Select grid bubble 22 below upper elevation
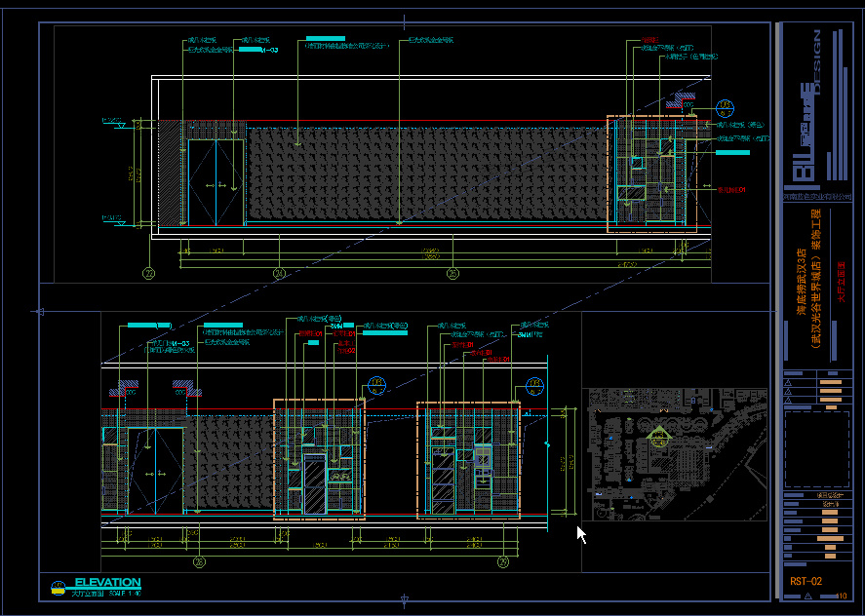Image resolution: width=865 pixels, height=616 pixels. [149, 274]
